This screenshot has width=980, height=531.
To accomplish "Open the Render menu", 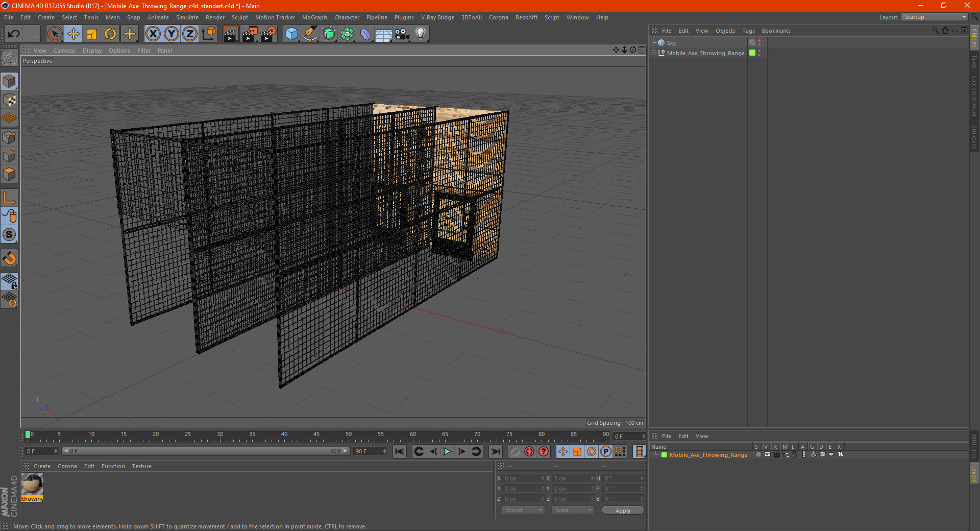I will [x=215, y=17].
